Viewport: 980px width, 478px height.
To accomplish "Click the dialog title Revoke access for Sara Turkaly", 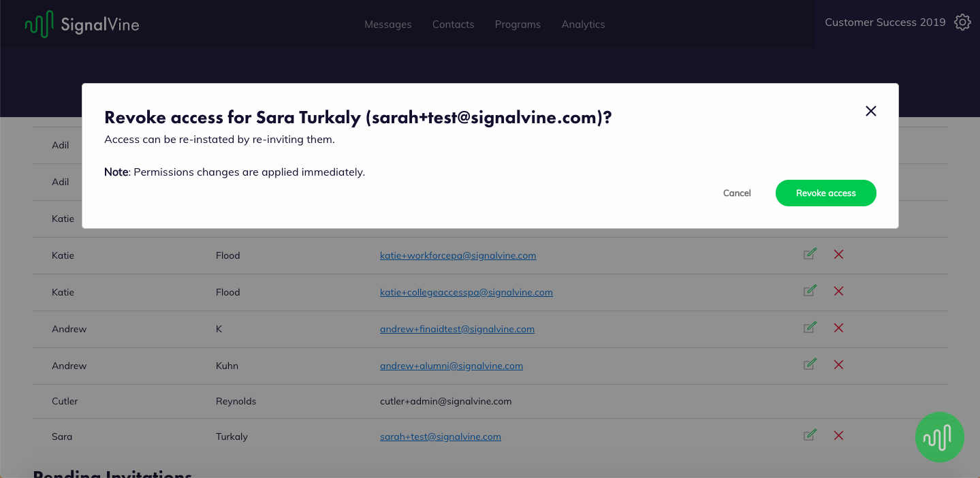I will [x=358, y=118].
